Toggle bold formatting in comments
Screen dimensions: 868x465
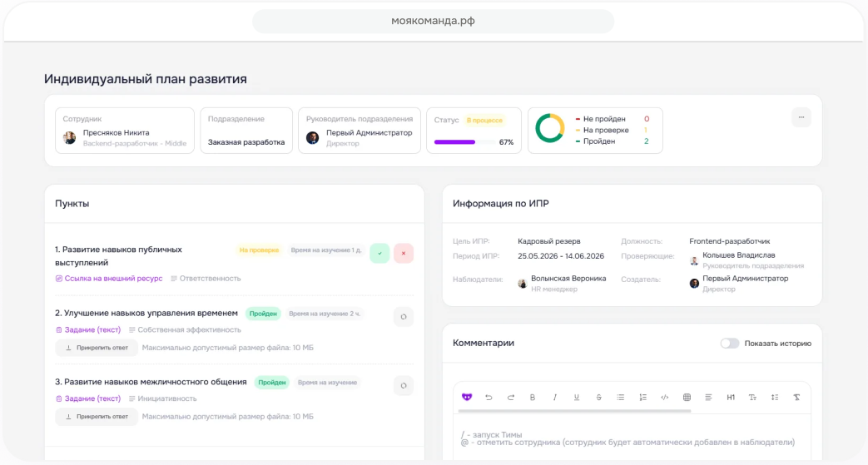pyautogui.click(x=533, y=398)
